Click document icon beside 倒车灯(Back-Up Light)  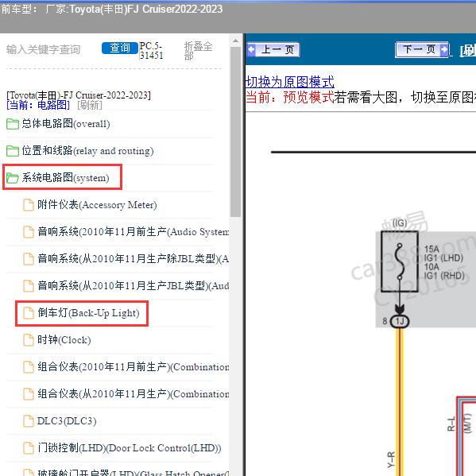pyautogui.click(x=29, y=313)
